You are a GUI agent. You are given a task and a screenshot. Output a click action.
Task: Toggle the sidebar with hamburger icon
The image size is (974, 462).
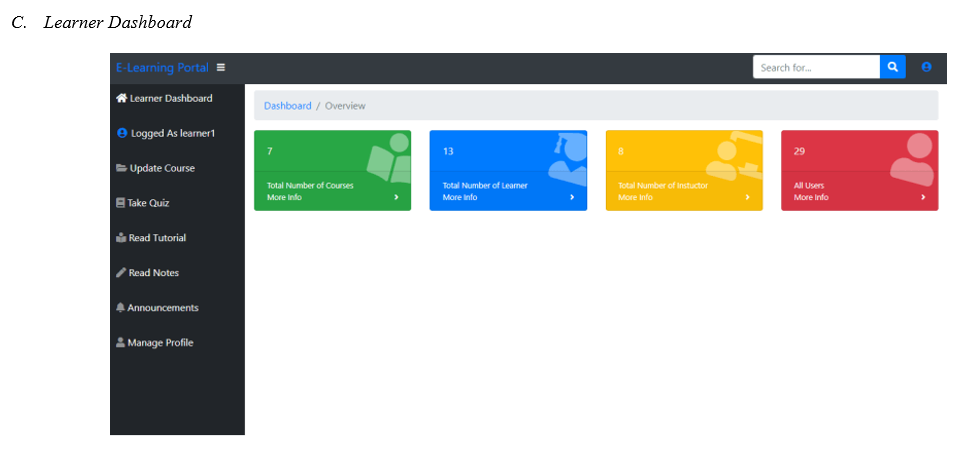(x=221, y=68)
